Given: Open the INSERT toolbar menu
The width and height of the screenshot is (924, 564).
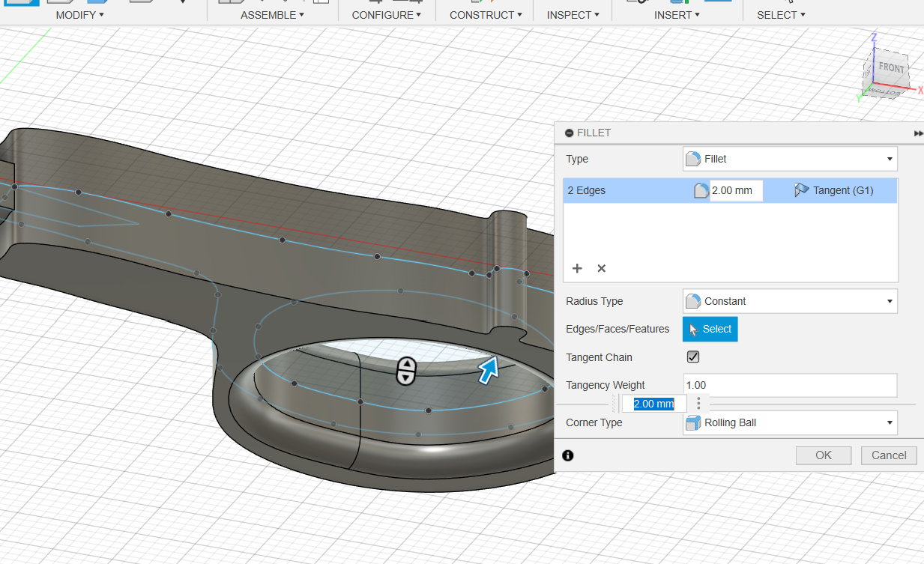Looking at the screenshot, I should (x=677, y=15).
